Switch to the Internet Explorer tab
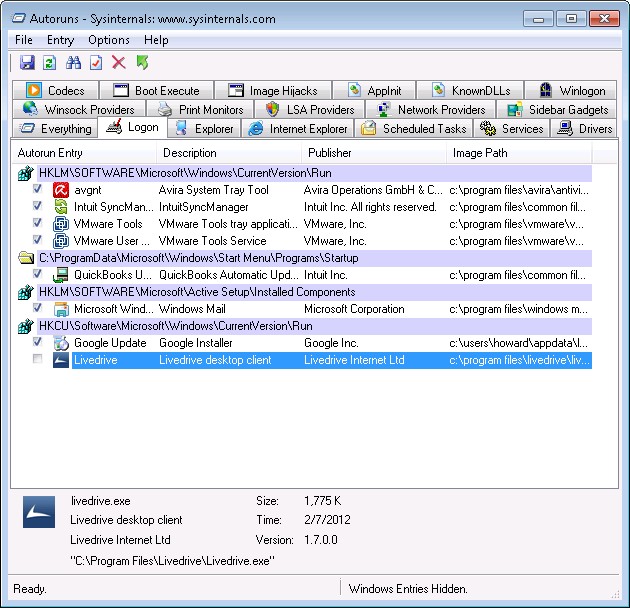Screen dimensions: 630x608 pyautogui.click(x=298, y=129)
